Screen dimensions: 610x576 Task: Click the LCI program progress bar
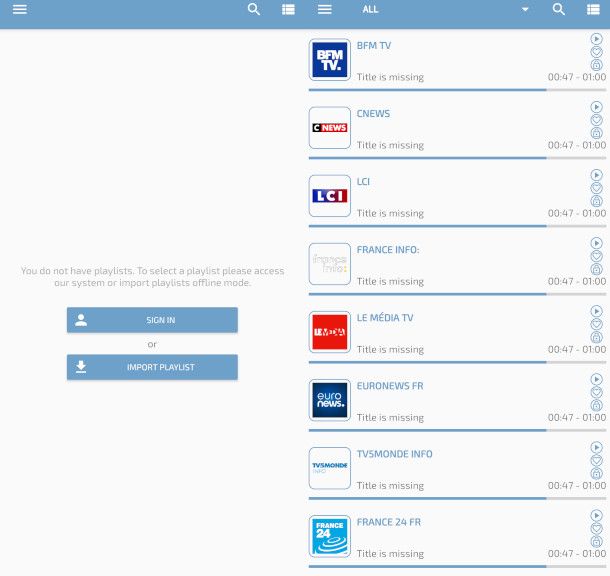[x=457, y=226]
